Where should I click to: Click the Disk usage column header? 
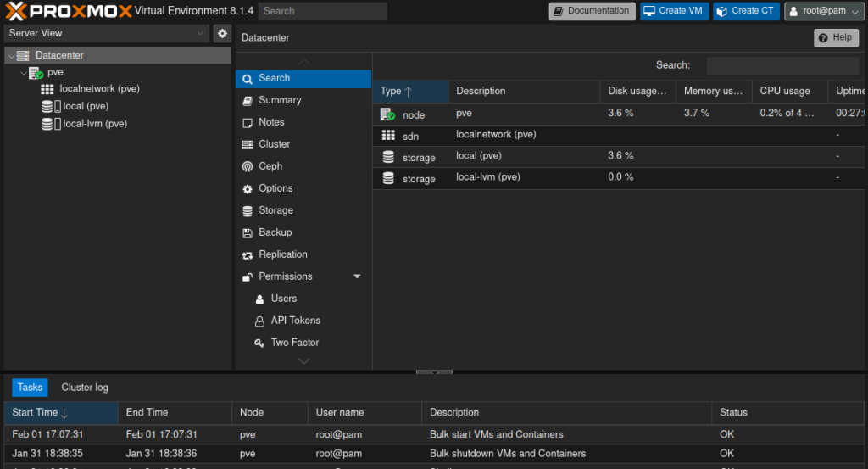click(637, 92)
